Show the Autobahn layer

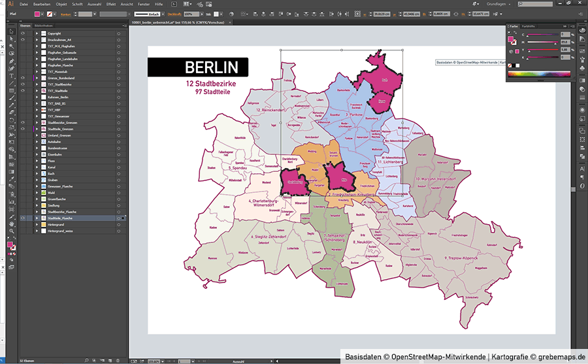click(x=23, y=142)
